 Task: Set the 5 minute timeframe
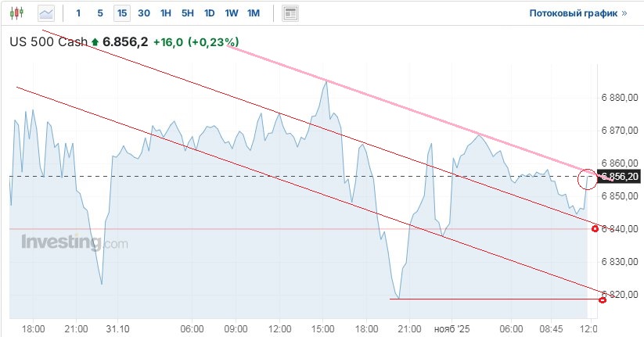click(x=99, y=13)
